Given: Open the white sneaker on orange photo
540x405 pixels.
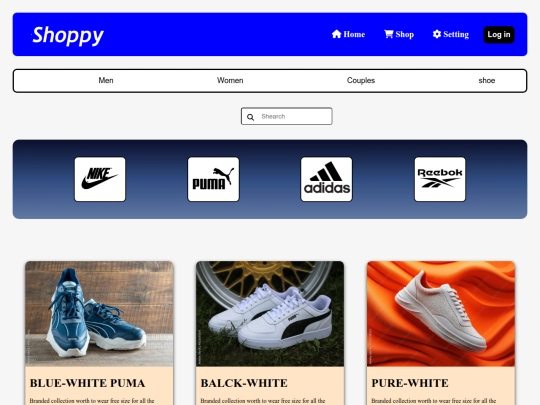Looking at the screenshot, I should [x=441, y=314].
